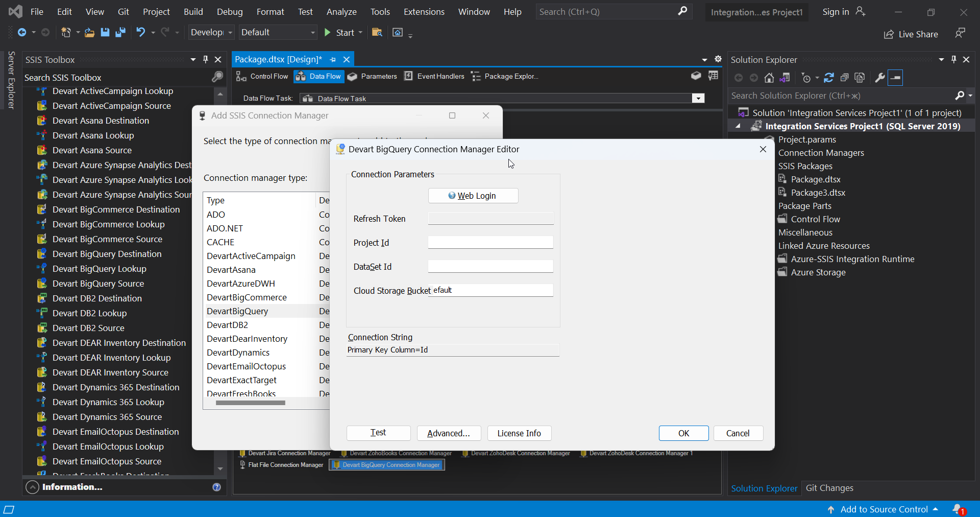Click the search icon in SSIS Toolbox
This screenshot has height=517, width=980.
click(217, 77)
